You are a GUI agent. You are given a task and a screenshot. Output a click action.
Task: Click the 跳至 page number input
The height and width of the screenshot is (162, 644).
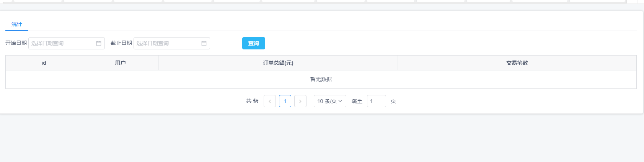[377, 101]
